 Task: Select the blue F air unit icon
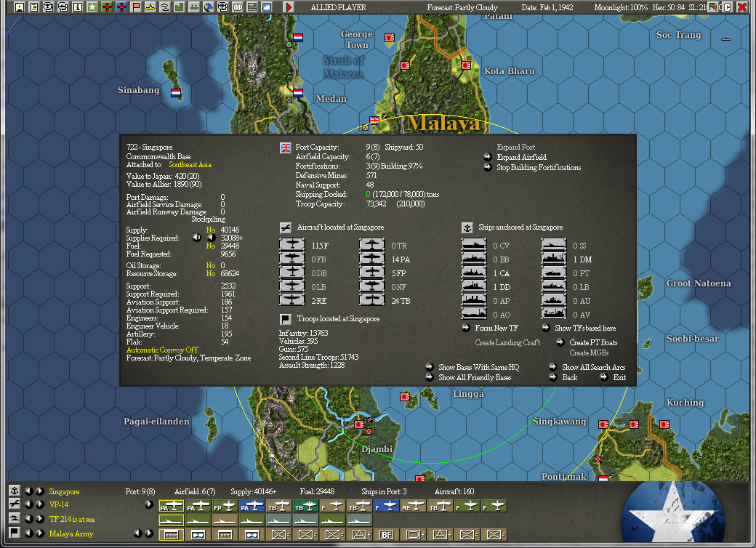tap(386, 506)
